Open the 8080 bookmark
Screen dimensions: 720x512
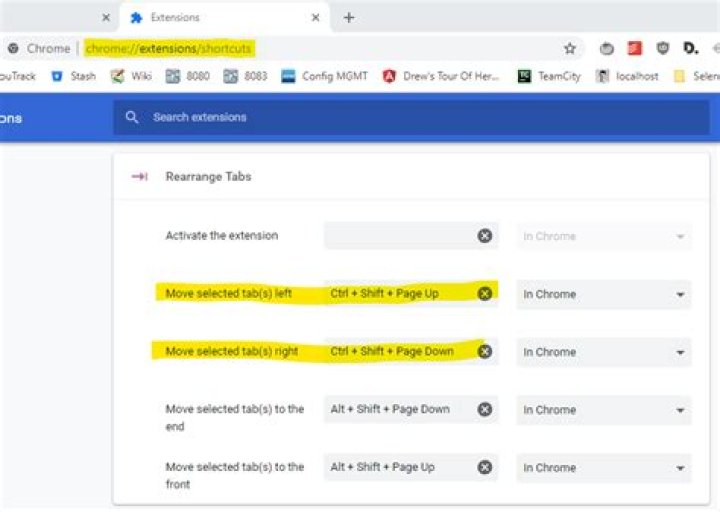pos(188,76)
